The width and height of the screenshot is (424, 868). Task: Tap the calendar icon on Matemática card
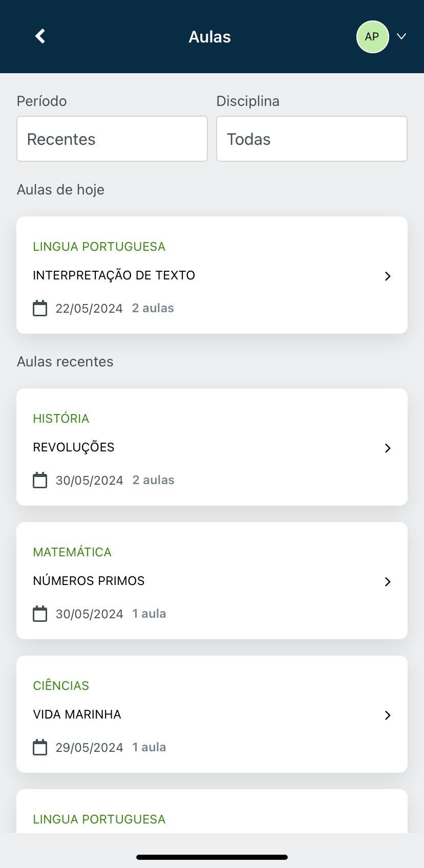click(x=40, y=614)
